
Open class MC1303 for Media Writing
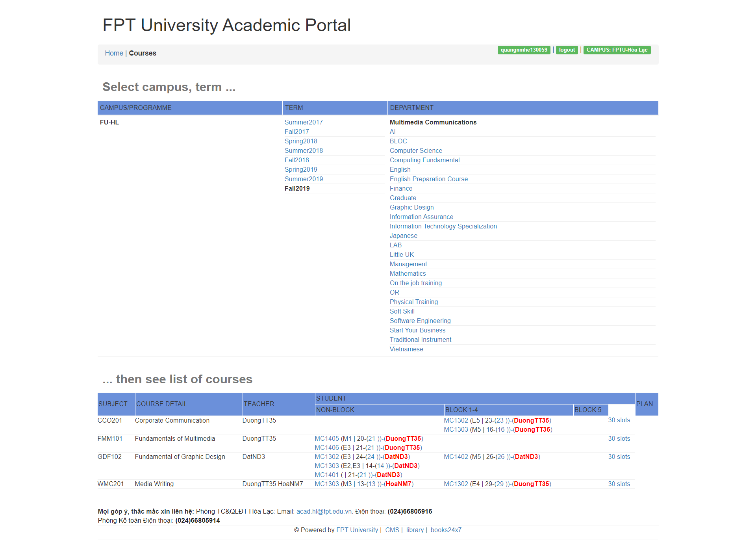[x=326, y=484]
